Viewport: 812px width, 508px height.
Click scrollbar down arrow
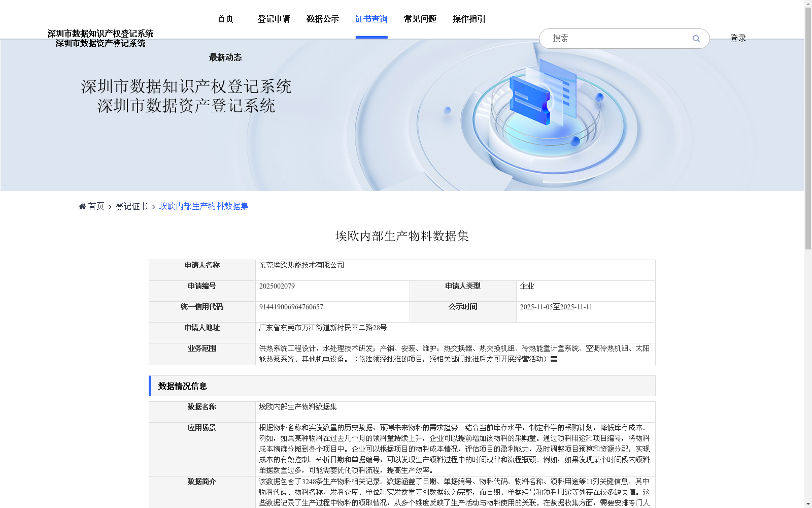tap(808, 504)
